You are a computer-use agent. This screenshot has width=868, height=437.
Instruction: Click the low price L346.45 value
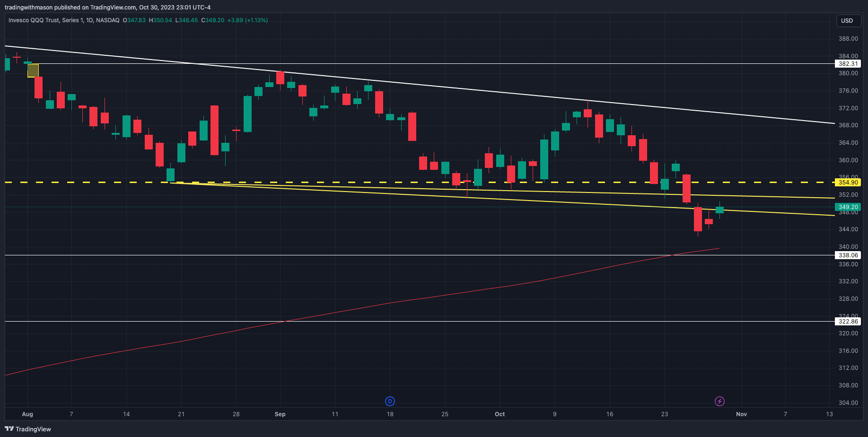coord(186,20)
